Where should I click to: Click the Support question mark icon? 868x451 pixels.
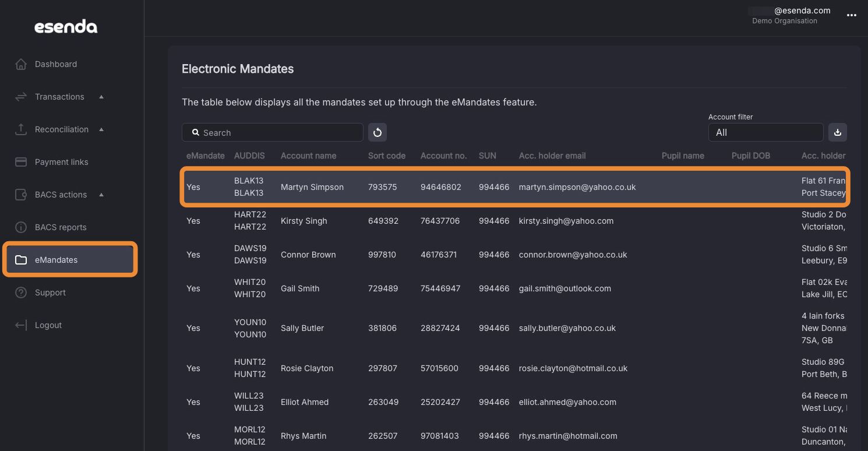(21, 293)
